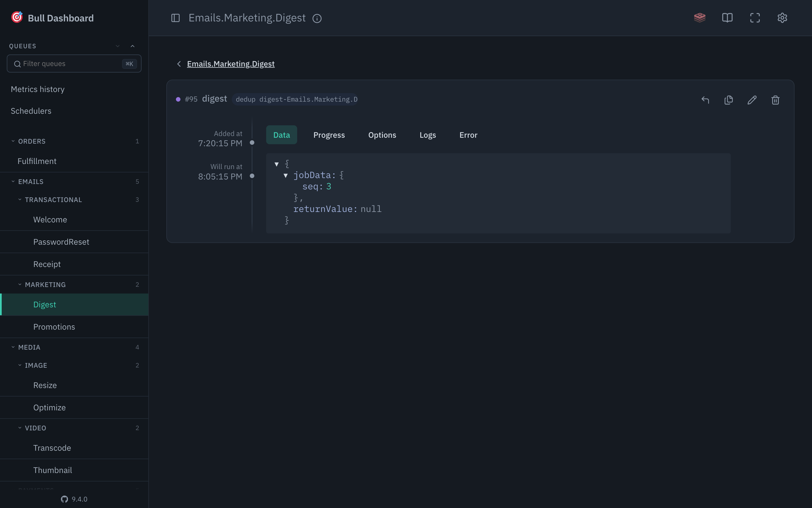Switch to the Logs tab
This screenshot has width=812, height=508.
pos(427,135)
